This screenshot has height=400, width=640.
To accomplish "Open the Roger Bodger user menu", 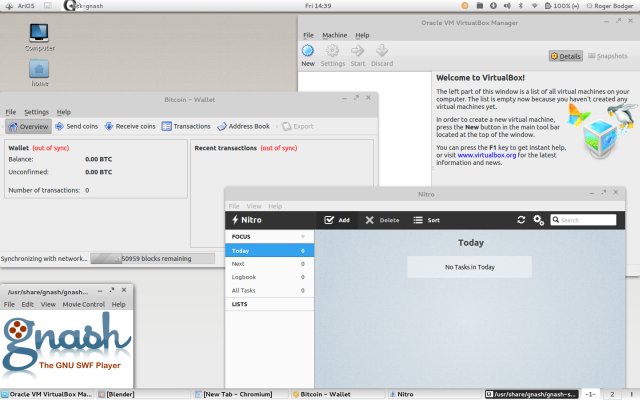I will pos(609,6).
